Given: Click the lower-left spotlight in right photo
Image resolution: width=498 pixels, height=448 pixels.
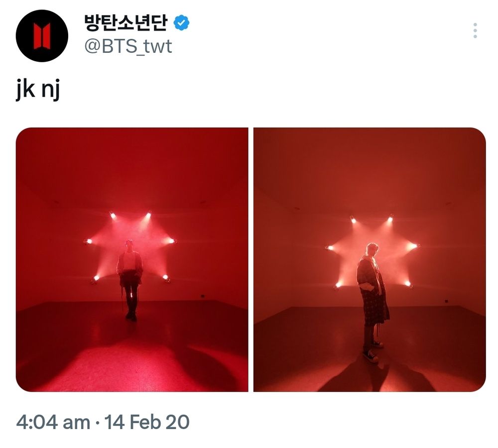Looking at the screenshot, I should 339,285.
